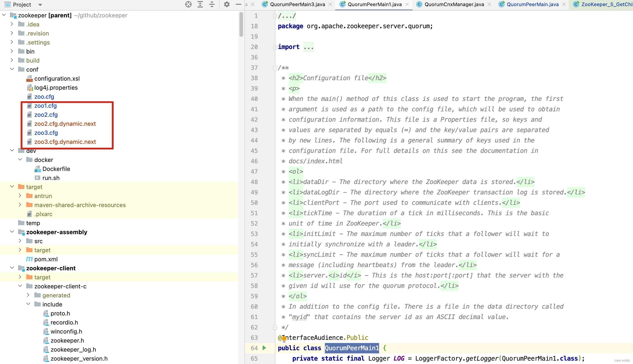This screenshot has width=633, height=364.
Task: Click the locate/select opened file target icon
Action: coord(188,4)
